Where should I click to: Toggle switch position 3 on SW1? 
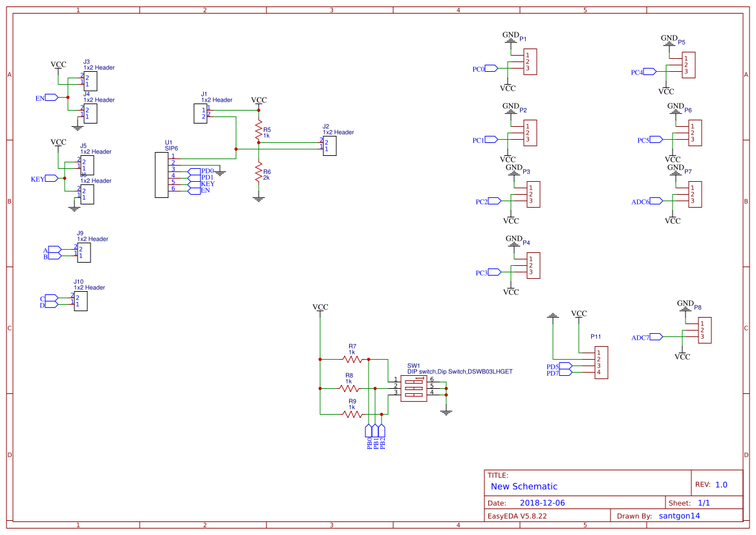[x=414, y=395]
